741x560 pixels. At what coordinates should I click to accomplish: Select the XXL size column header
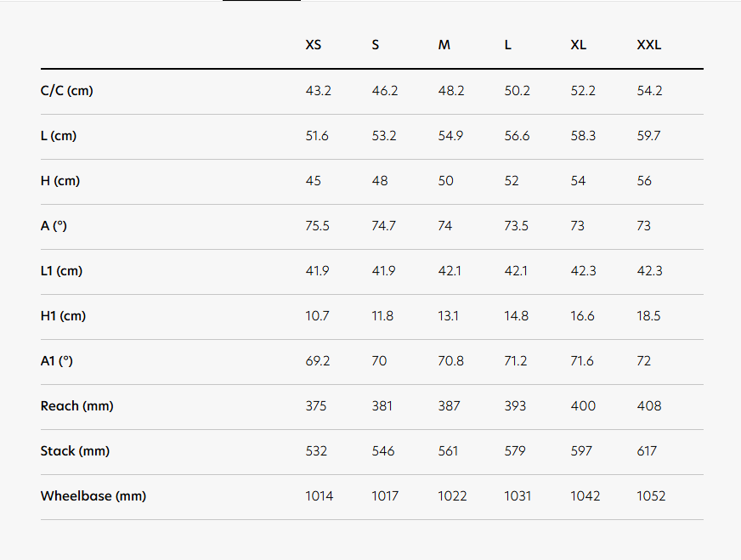(649, 45)
